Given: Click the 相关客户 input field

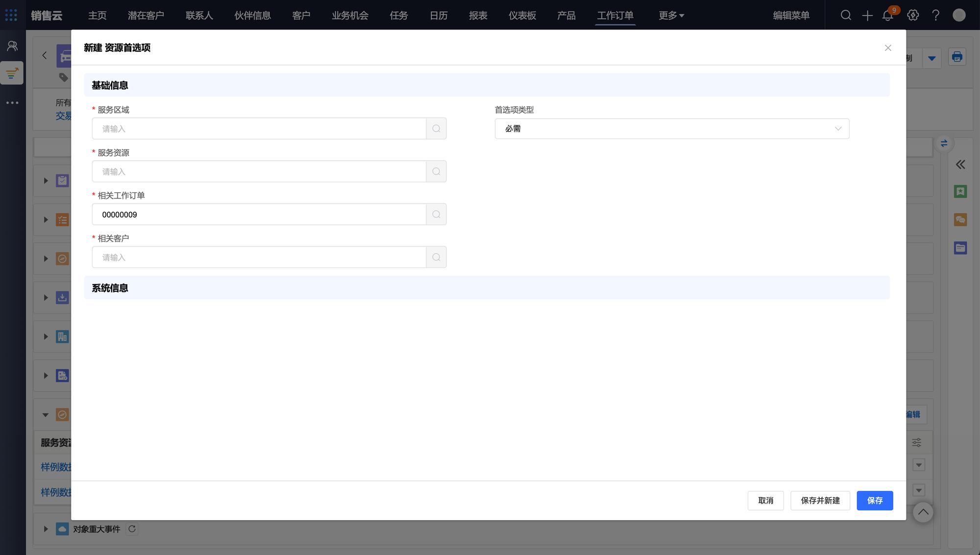Looking at the screenshot, I should [x=259, y=257].
